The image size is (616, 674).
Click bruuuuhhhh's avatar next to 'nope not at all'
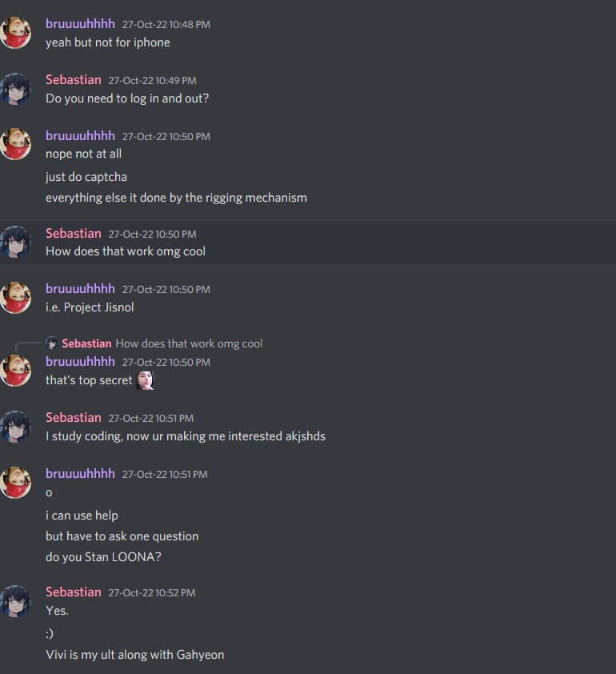click(x=15, y=144)
